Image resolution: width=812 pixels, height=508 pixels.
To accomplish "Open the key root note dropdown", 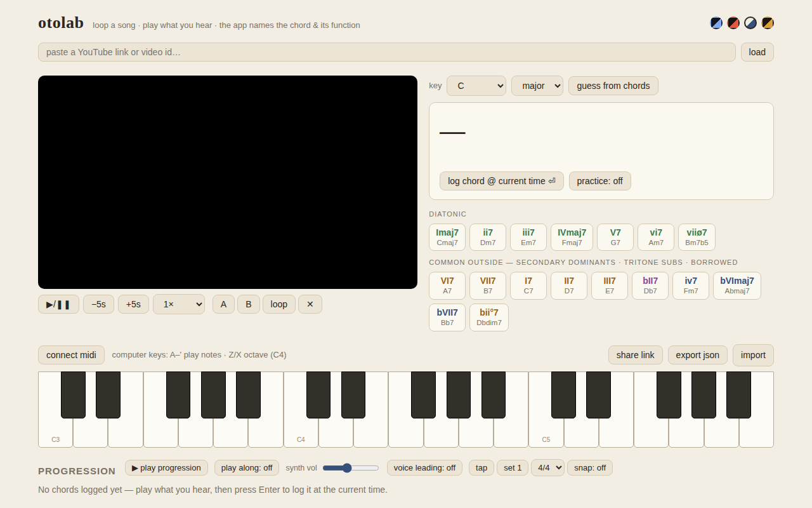I will tap(476, 86).
